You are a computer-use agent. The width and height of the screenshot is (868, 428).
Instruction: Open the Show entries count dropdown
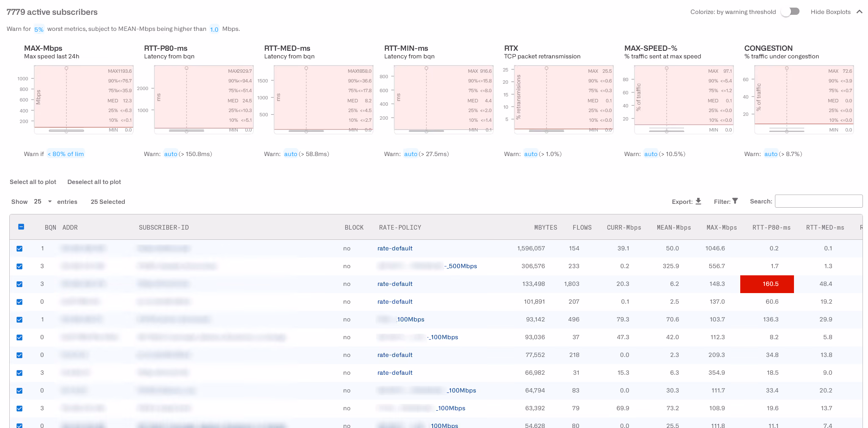43,201
